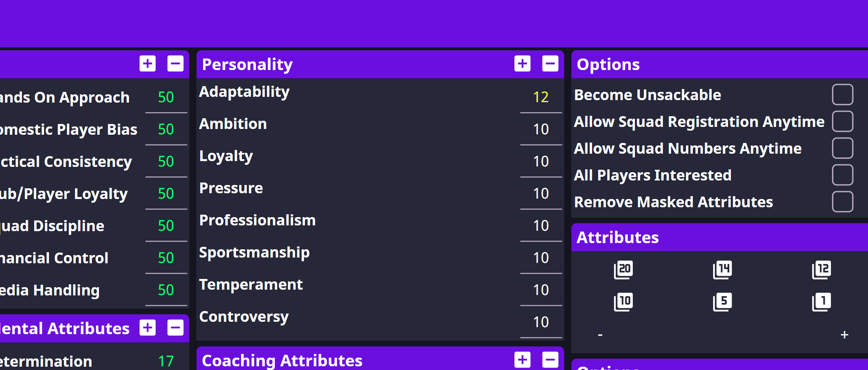Set all attributes to 1 icon

point(821,302)
